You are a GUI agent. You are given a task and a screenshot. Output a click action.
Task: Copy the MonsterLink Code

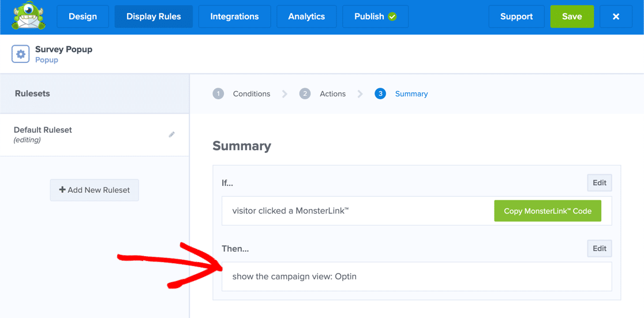point(548,211)
